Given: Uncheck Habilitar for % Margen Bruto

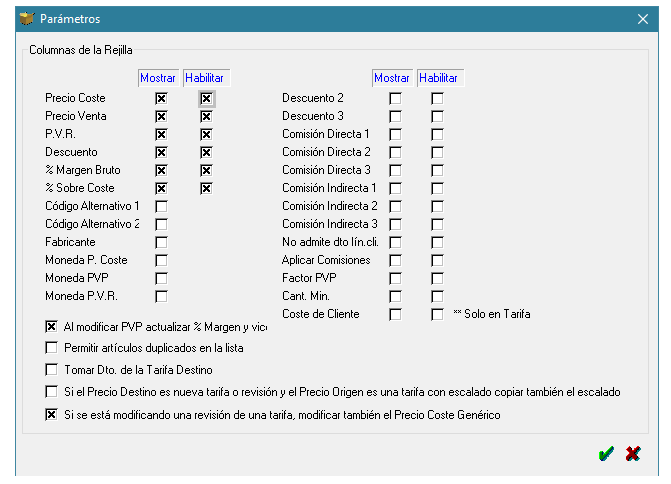Looking at the screenshot, I should click(x=207, y=170).
